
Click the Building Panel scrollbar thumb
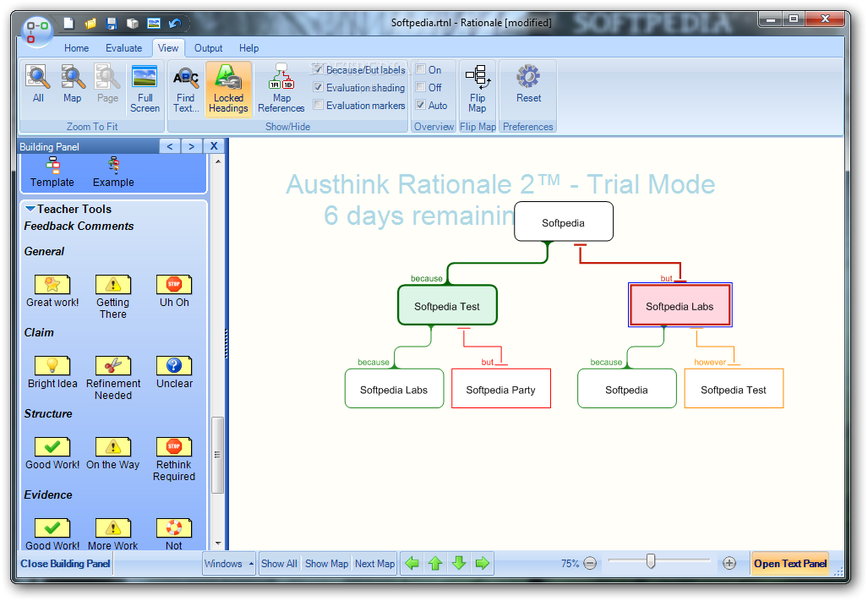[x=217, y=455]
